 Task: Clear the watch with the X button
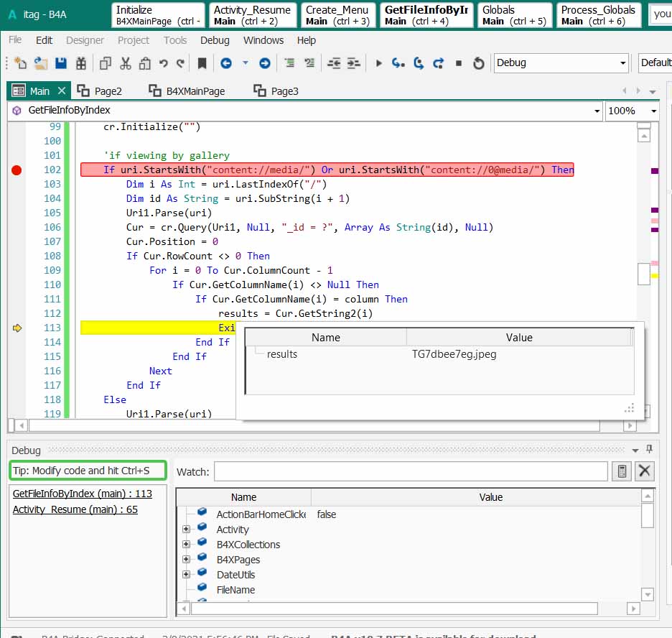pos(645,471)
